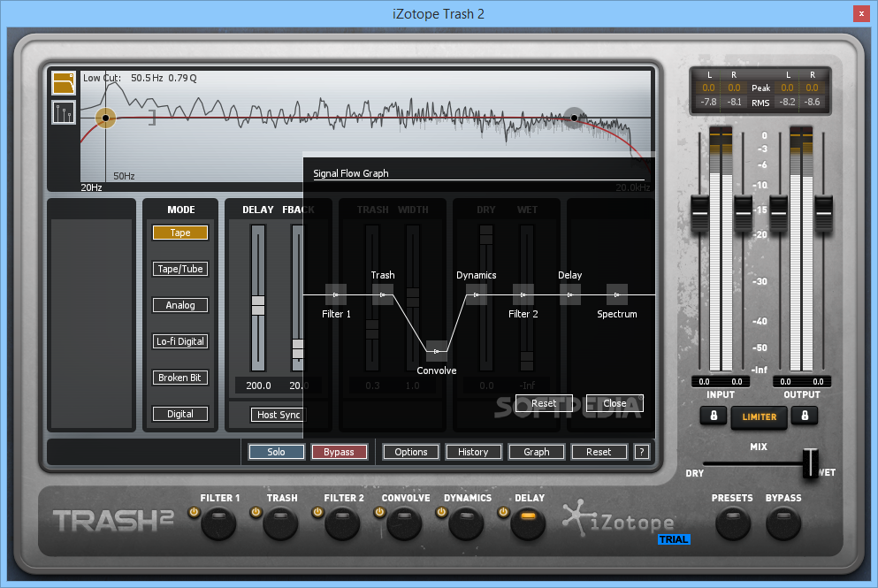Open the Filter 1 module knob

(x=218, y=523)
